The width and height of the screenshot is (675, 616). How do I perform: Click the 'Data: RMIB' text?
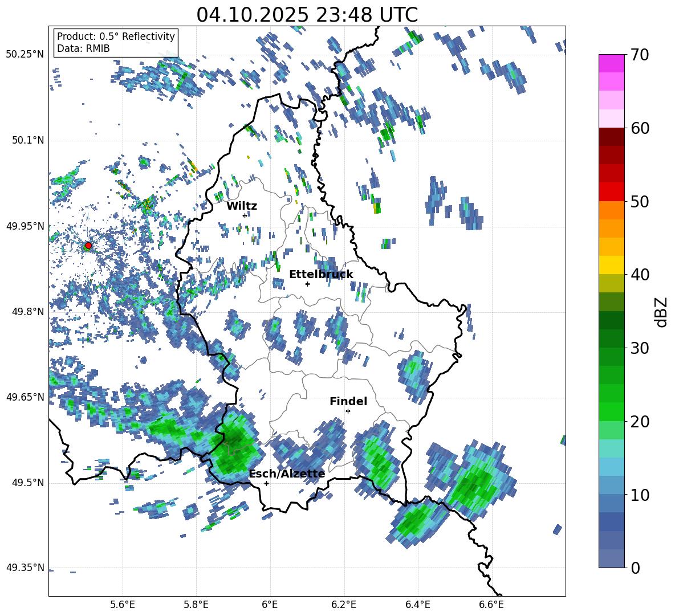83,48
